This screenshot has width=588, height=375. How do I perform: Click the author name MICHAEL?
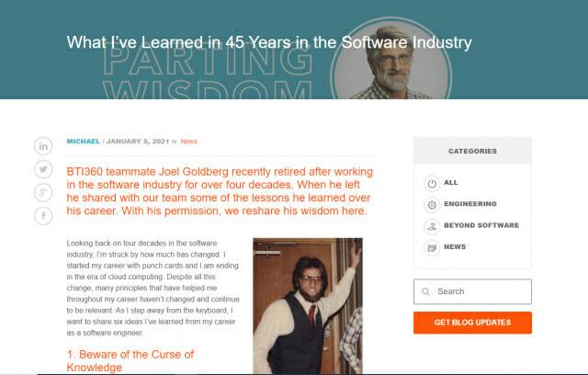pyautogui.click(x=84, y=142)
